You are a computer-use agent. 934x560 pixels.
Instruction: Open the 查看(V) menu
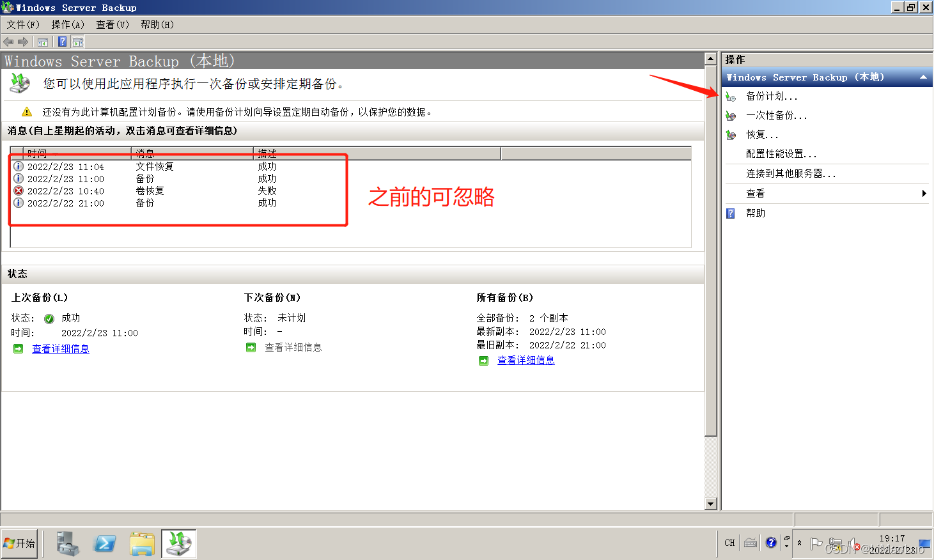click(113, 24)
